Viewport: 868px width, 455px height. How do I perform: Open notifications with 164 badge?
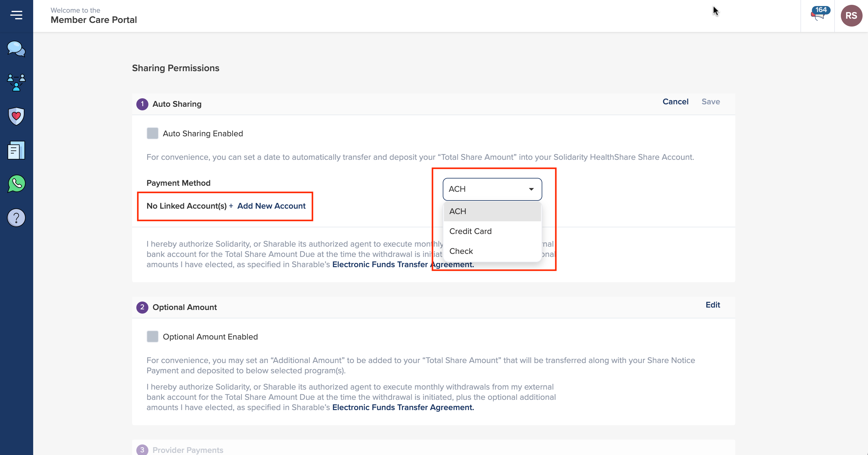(x=818, y=15)
